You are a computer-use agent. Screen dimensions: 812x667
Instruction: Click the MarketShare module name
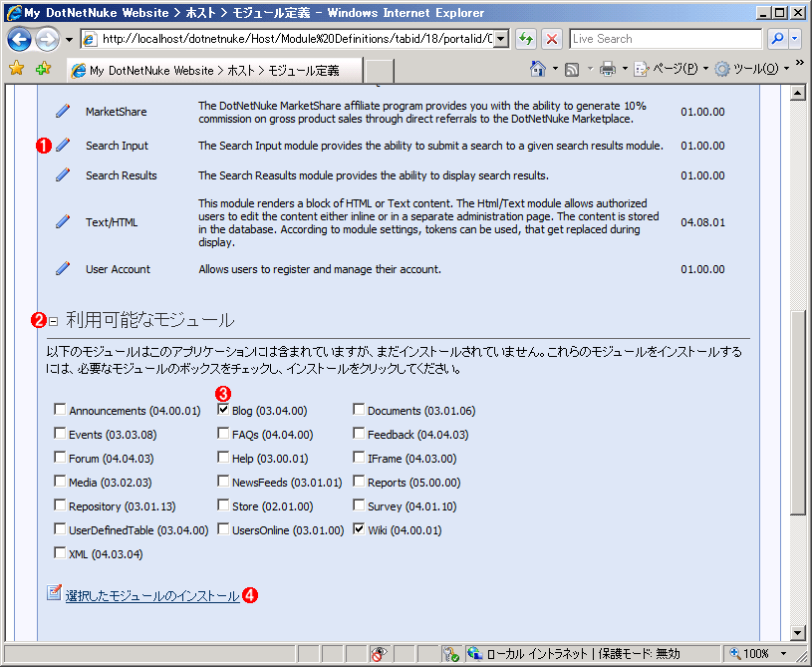pyautogui.click(x=117, y=112)
